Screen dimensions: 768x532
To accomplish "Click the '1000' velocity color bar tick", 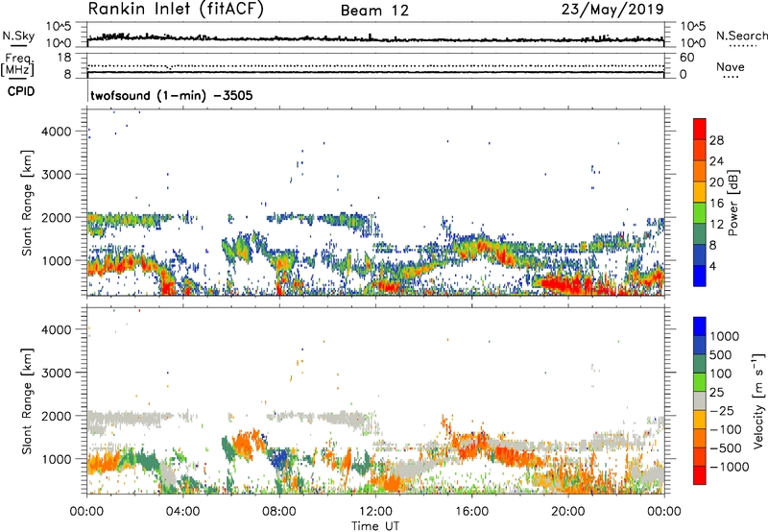I will click(x=724, y=336).
